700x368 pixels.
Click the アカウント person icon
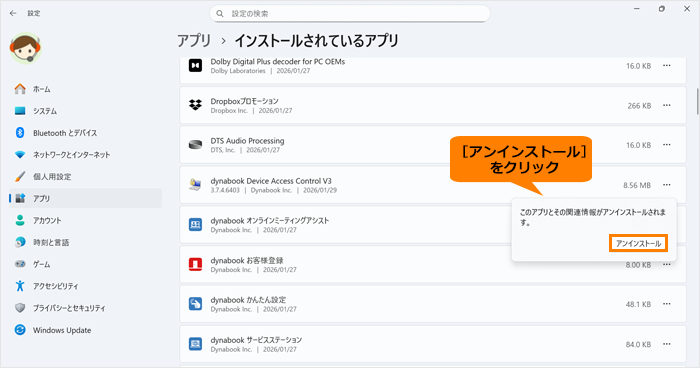coord(20,220)
